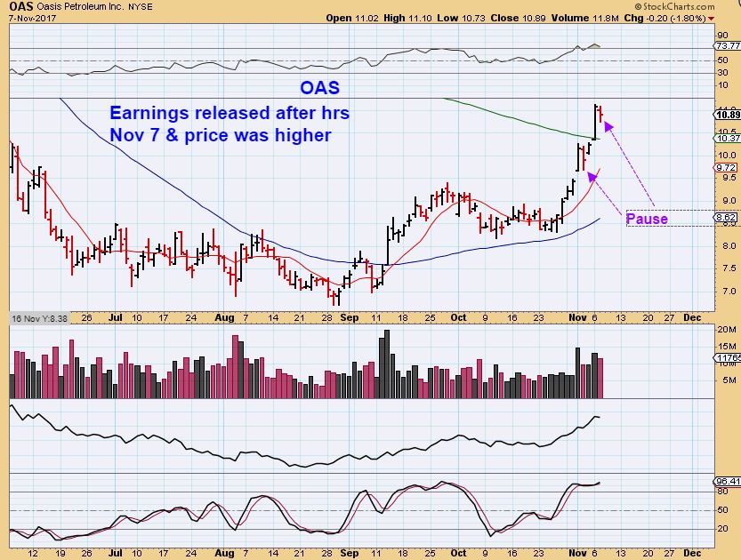The height and width of the screenshot is (560, 741).
Task: Click the 9.5 price axis label
Action: pos(729,178)
